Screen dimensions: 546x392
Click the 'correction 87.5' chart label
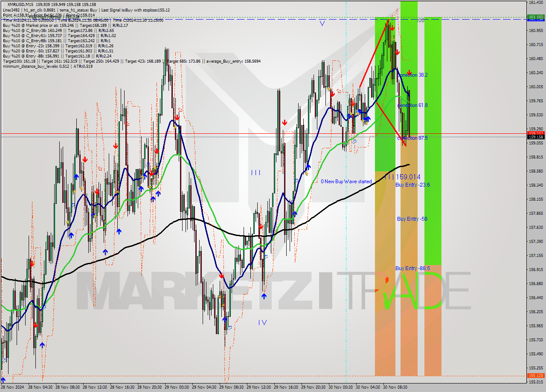click(x=412, y=138)
